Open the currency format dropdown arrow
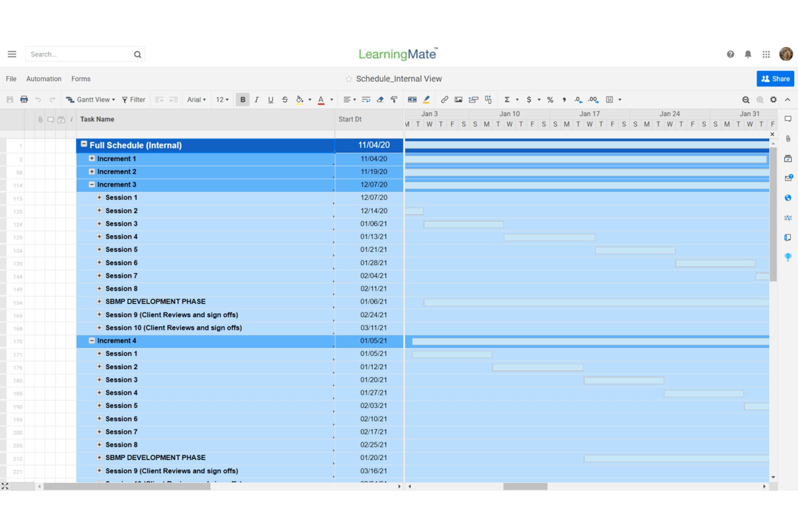Viewport: 798px width, 532px height. pos(539,100)
